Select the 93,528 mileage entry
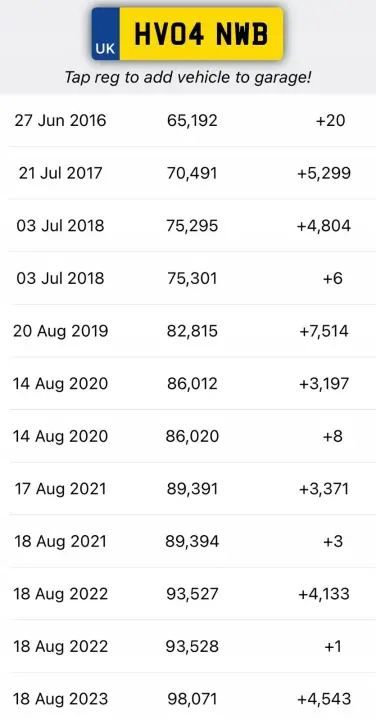 point(192,647)
